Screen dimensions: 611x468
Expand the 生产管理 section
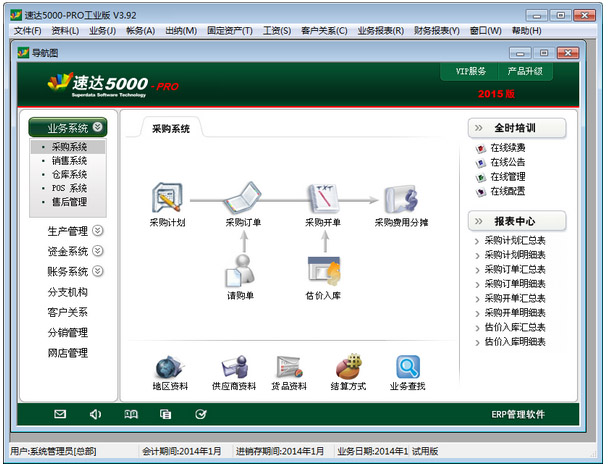coord(97,231)
